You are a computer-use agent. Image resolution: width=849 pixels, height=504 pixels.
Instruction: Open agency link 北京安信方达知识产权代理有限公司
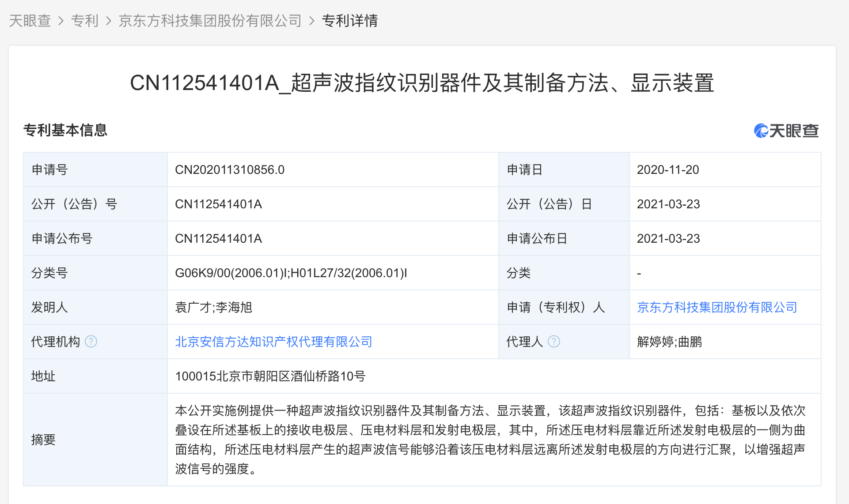(x=273, y=342)
